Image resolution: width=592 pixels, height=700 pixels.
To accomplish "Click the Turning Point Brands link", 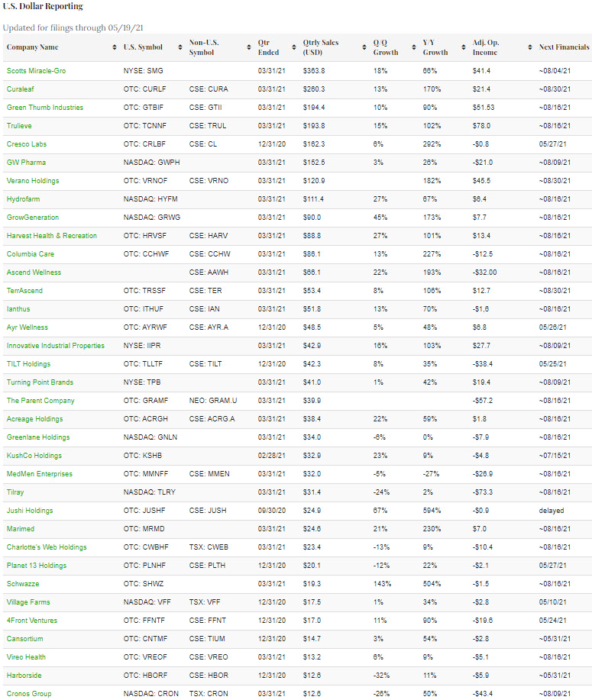I will click(40, 382).
